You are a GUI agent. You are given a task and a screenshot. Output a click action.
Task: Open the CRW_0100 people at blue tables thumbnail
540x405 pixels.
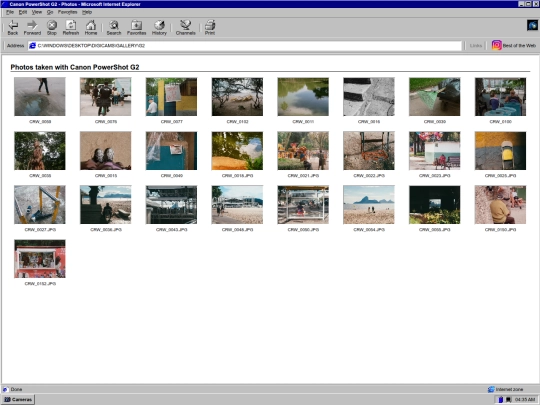(x=500, y=96)
